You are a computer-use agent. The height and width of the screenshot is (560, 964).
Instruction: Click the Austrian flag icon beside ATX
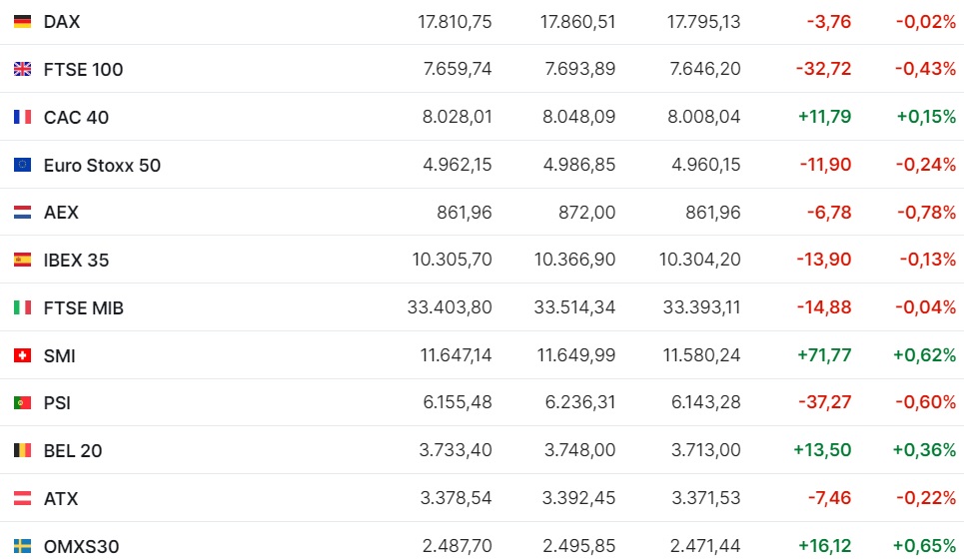pos(23,498)
